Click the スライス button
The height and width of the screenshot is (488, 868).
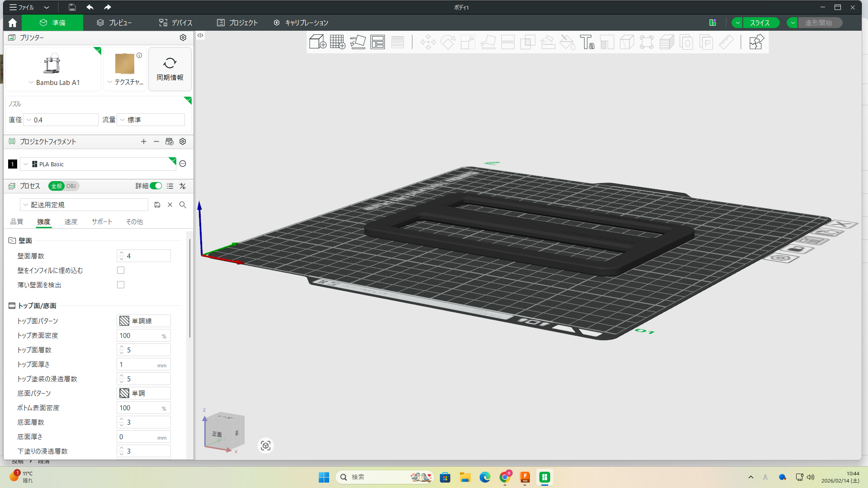click(x=759, y=23)
